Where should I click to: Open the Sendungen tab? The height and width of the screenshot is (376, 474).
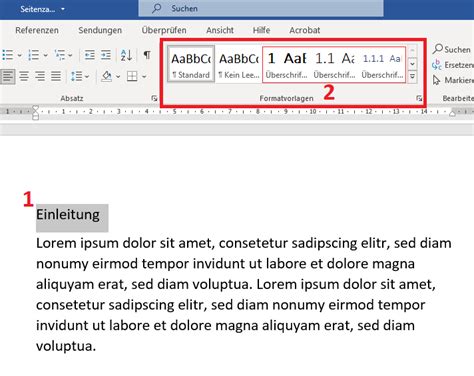pos(100,30)
